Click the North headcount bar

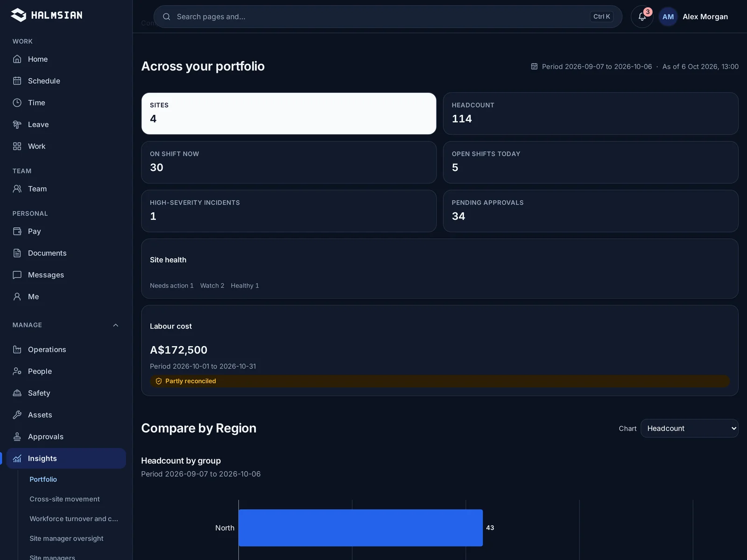360,528
